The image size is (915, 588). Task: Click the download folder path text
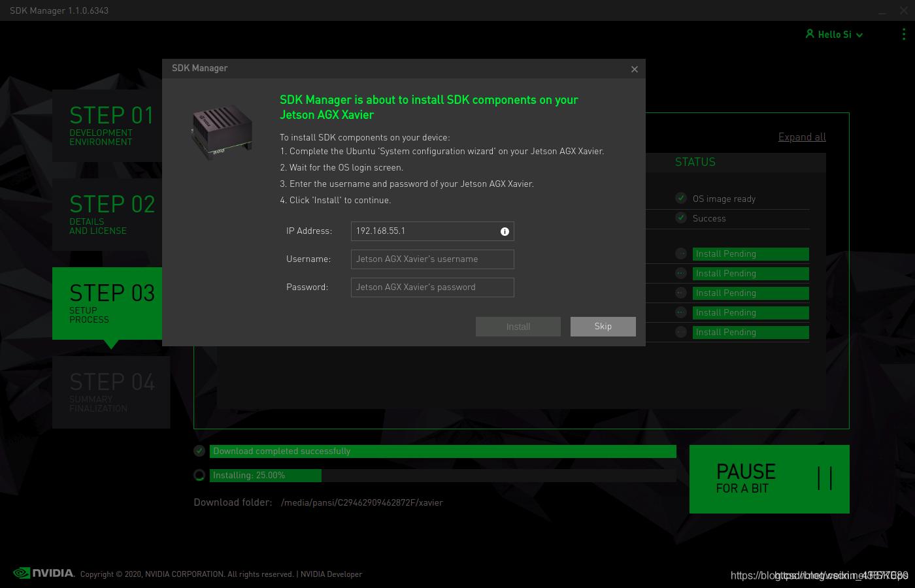click(x=362, y=503)
